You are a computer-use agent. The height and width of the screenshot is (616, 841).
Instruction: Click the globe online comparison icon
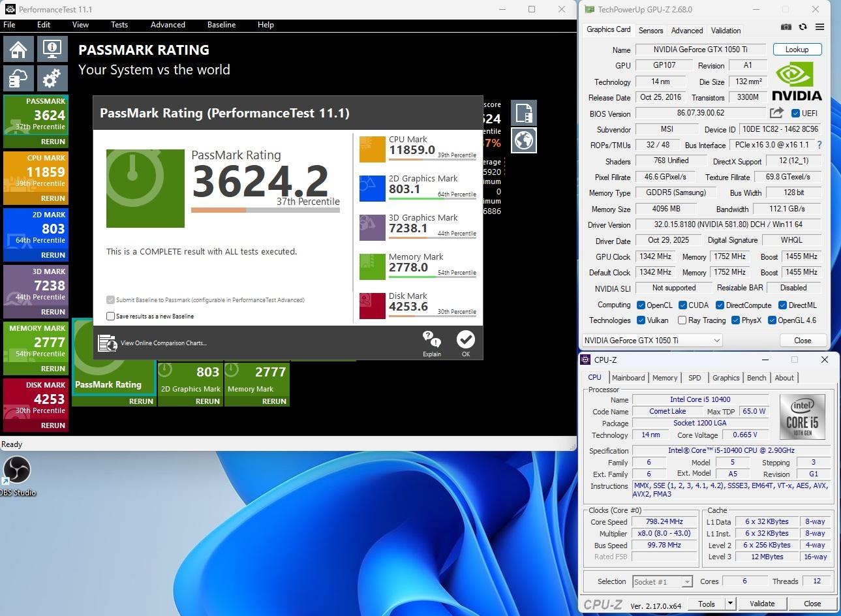click(524, 140)
